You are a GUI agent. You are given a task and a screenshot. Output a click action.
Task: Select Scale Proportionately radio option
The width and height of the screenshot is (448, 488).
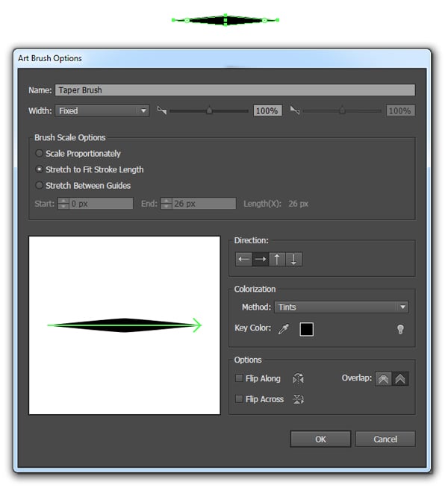pos(39,153)
